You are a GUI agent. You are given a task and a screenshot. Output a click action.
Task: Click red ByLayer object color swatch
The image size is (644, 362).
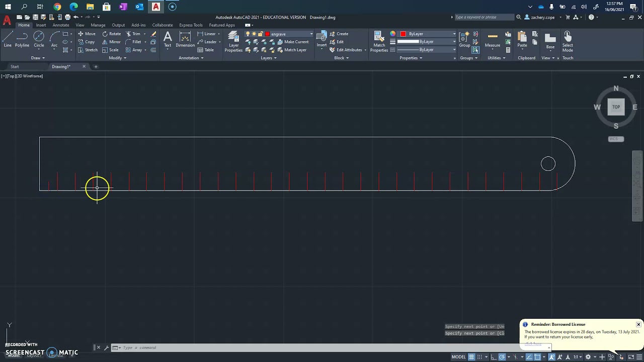403,34
